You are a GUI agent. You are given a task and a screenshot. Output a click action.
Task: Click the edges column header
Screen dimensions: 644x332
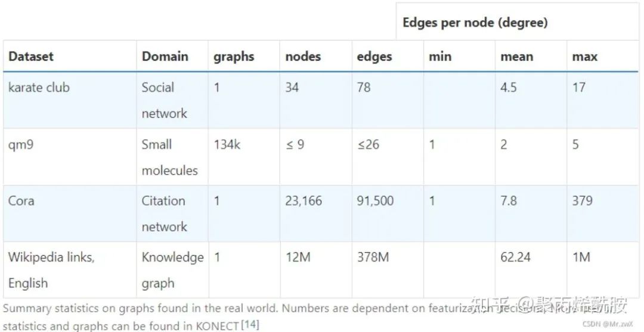tap(374, 57)
